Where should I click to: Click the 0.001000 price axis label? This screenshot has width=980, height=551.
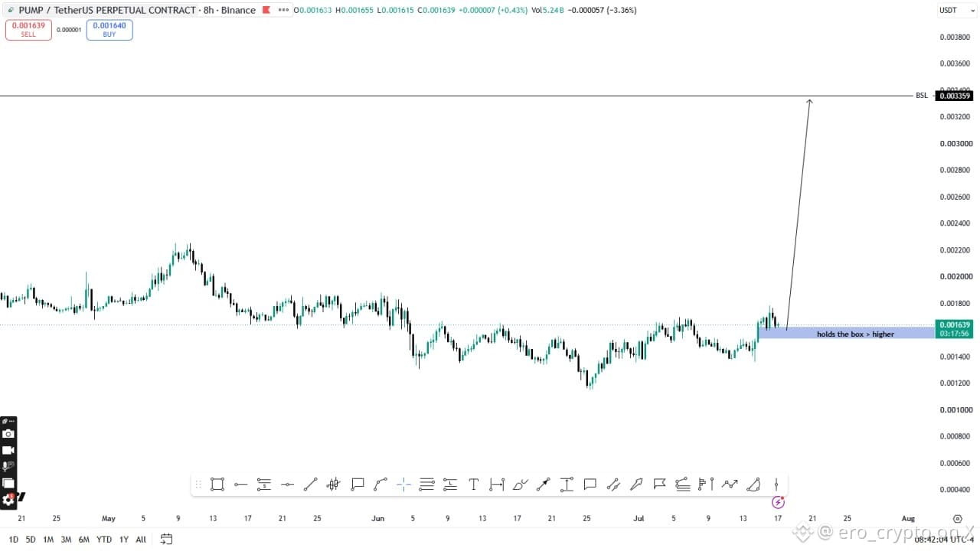point(955,409)
